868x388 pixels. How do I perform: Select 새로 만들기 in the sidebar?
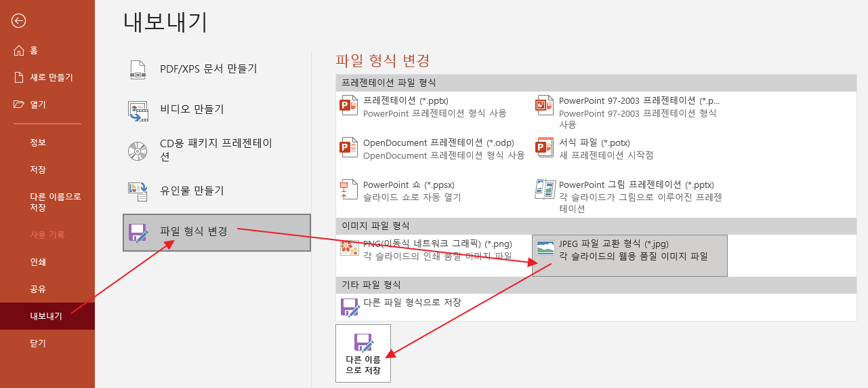click(x=47, y=77)
